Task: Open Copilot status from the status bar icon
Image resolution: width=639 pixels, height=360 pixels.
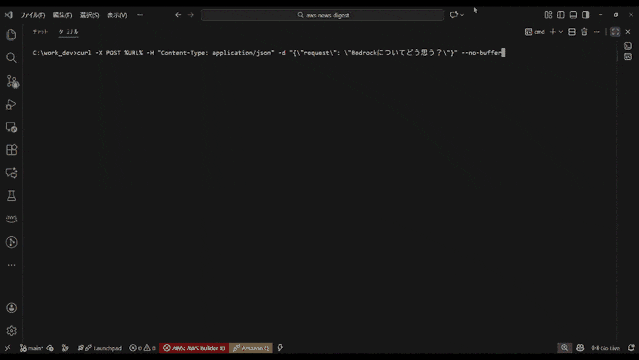Action: tap(580, 348)
